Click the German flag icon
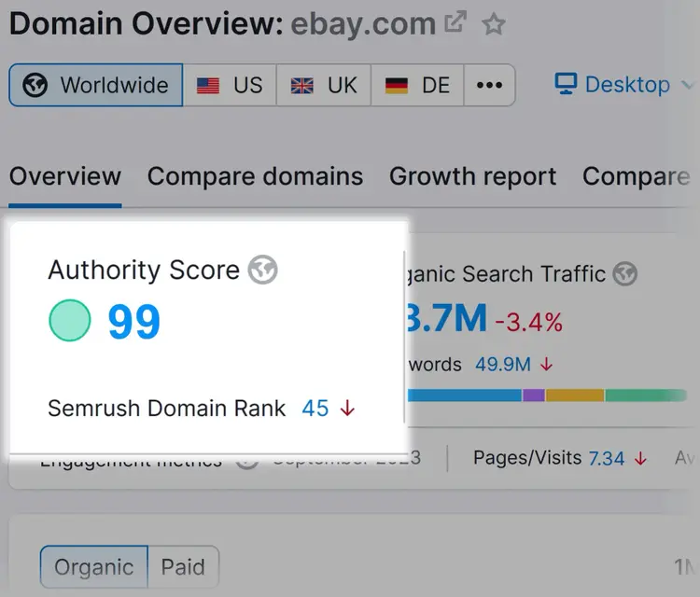The height and width of the screenshot is (597, 700). tap(397, 85)
